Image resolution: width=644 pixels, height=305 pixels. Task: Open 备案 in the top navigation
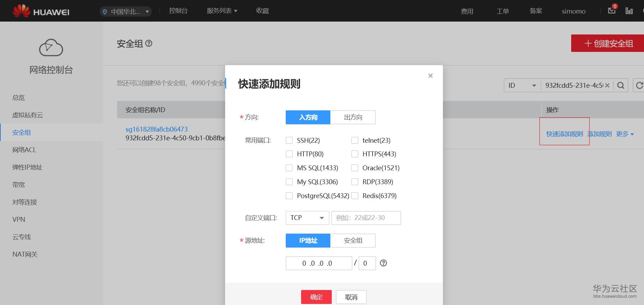coord(536,11)
